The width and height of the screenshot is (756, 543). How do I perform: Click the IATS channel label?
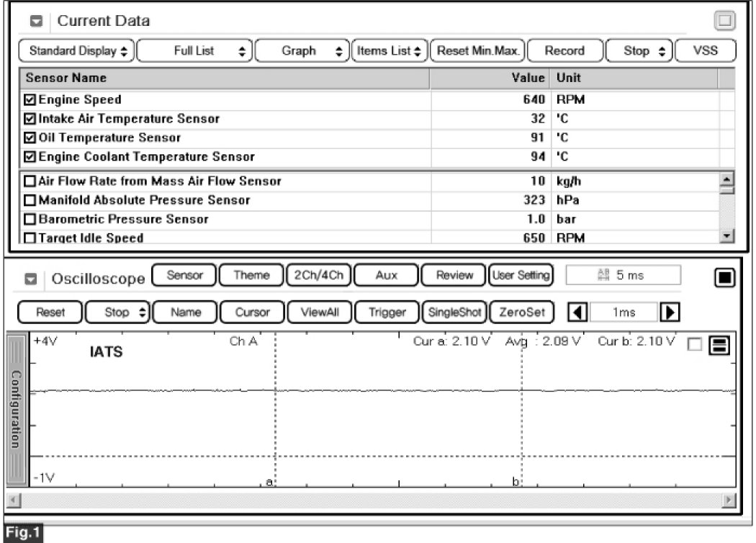[106, 352]
